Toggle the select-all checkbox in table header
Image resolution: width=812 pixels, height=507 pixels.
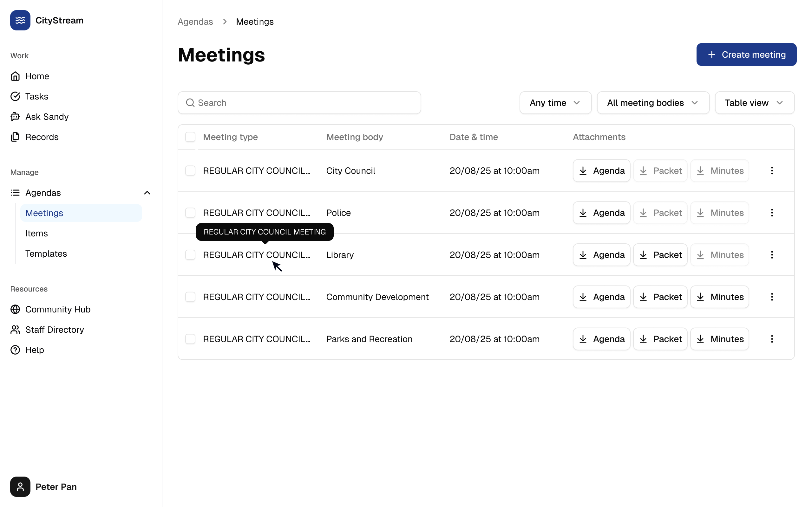(x=190, y=137)
